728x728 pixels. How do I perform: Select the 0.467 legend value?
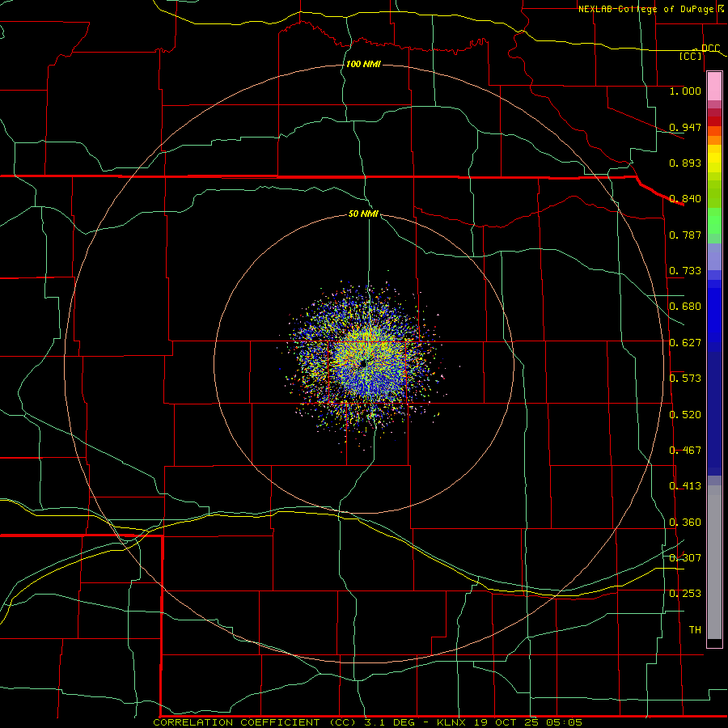[x=685, y=451]
